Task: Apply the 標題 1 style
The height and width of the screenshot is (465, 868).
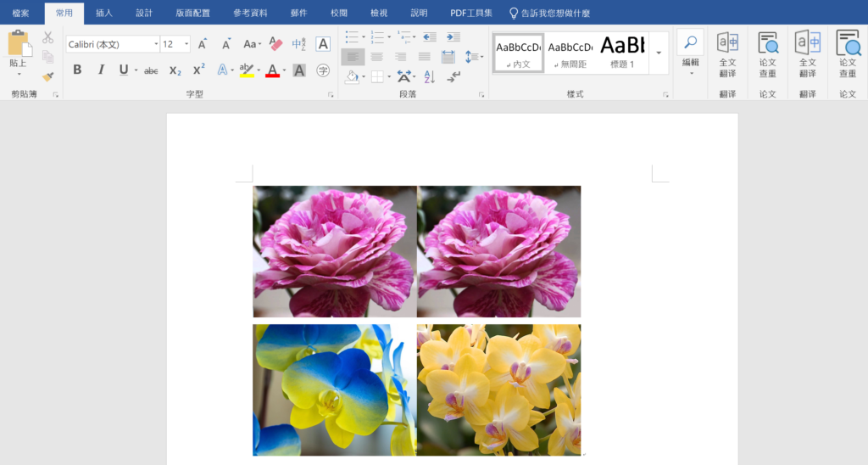Action: click(x=622, y=53)
